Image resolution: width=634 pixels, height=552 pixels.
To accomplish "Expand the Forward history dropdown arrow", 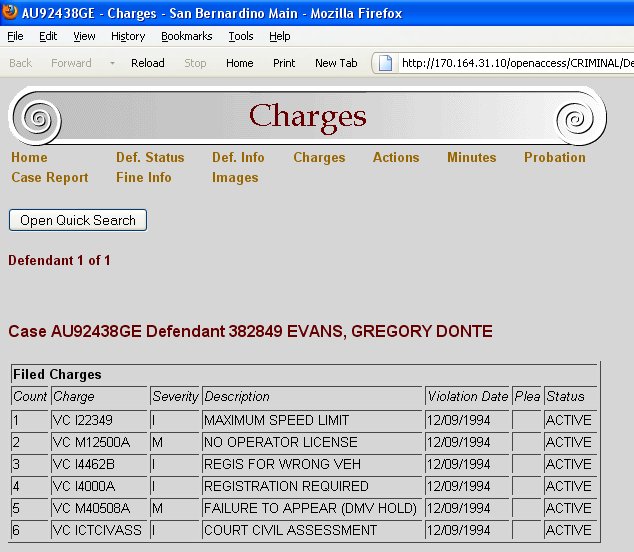I will tap(113, 63).
